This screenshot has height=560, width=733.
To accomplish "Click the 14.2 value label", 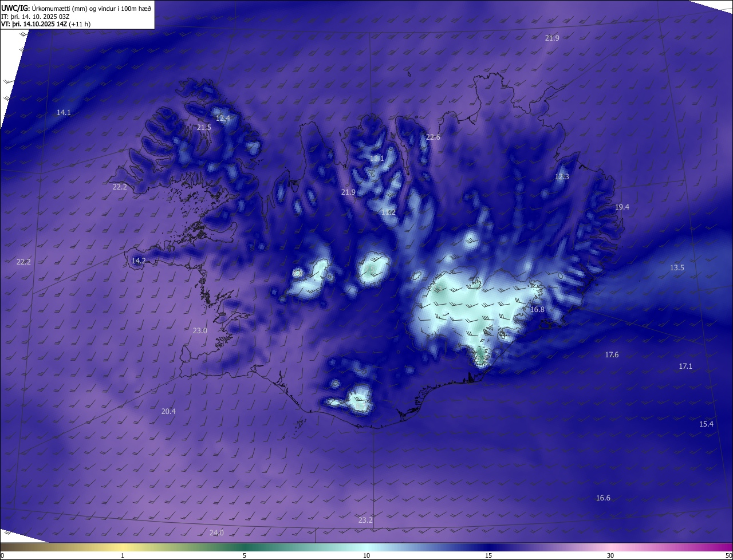I will (139, 261).
